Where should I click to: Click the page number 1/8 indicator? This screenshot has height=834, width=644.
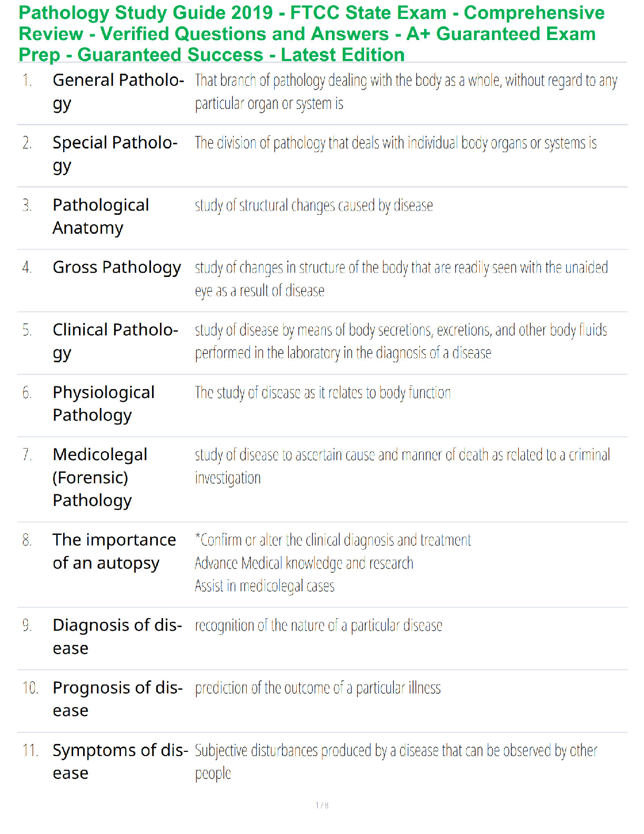(322, 805)
